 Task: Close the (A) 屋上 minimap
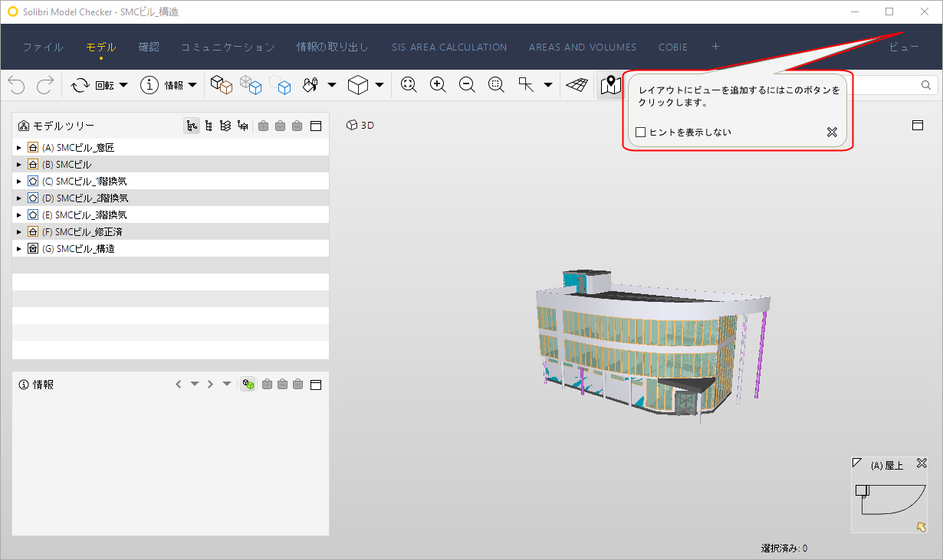(x=922, y=463)
